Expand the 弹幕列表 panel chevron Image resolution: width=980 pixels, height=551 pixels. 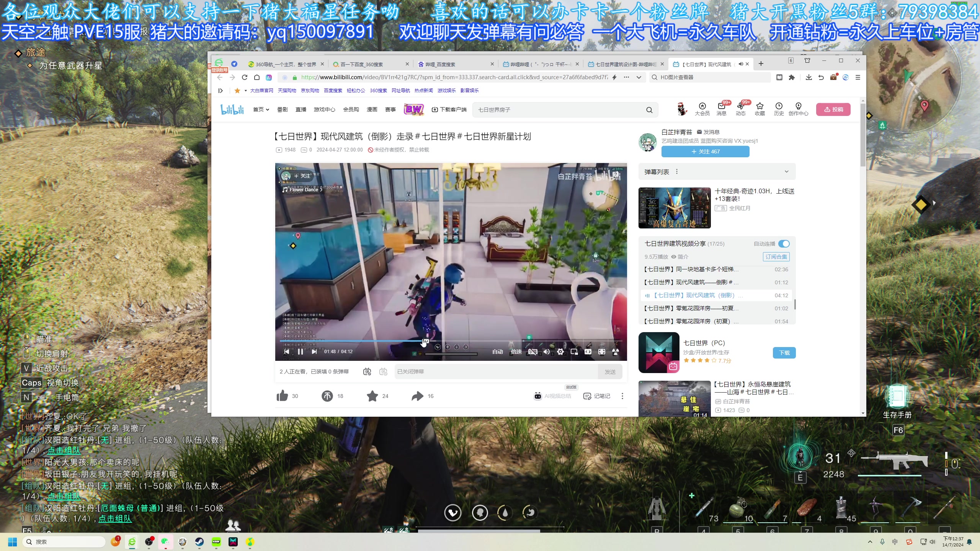[x=786, y=172]
